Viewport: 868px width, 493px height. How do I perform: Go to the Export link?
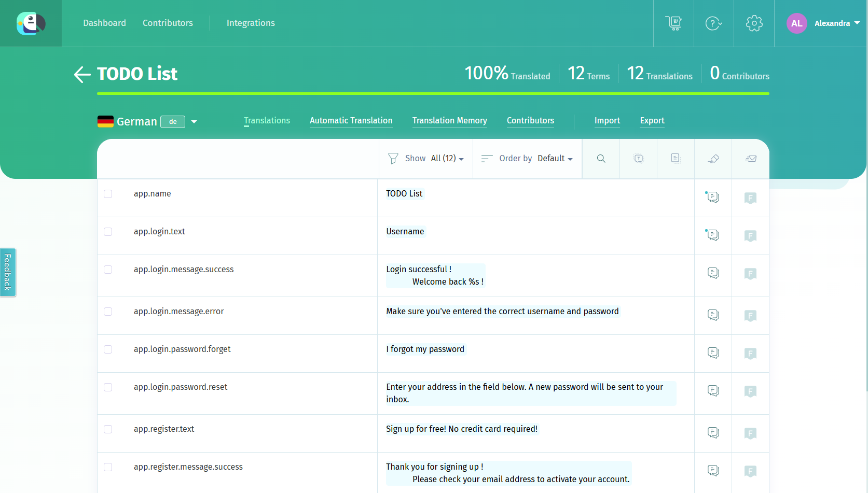pyautogui.click(x=652, y=121)
